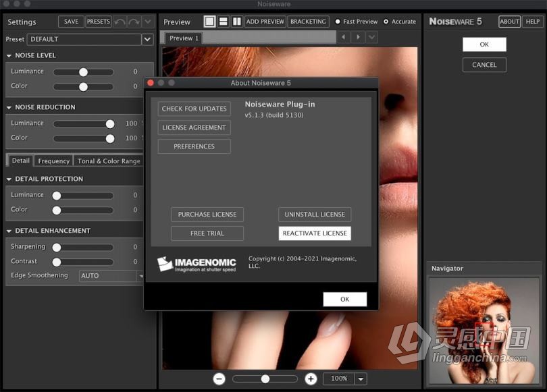The height and width of the screenshot is (392, 547).
Task: Zoom out with minus button
Action: click(x=219, y=379)
